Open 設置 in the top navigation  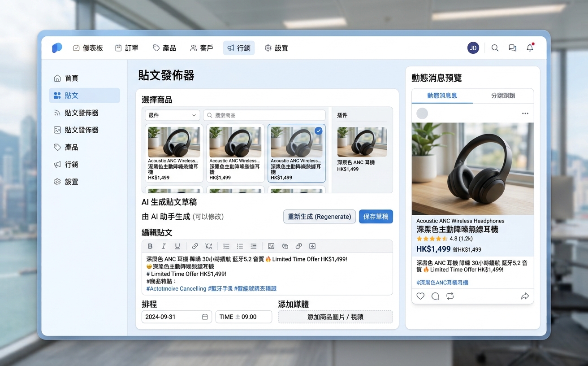coord(277,48)
